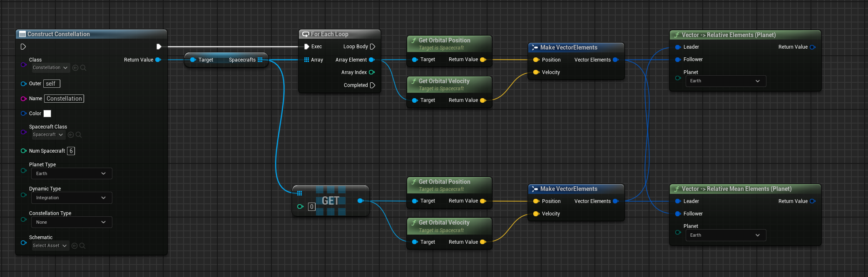Open Planet dropdown in Relative Mean Elements node
Viewport: 868px width, 277px height.
725,235
